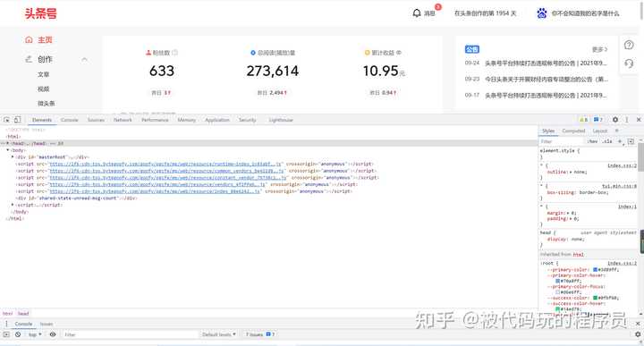644x346 pixels.
Task: Click the warnings count badge in DevTools
Action: pos(583,120)
